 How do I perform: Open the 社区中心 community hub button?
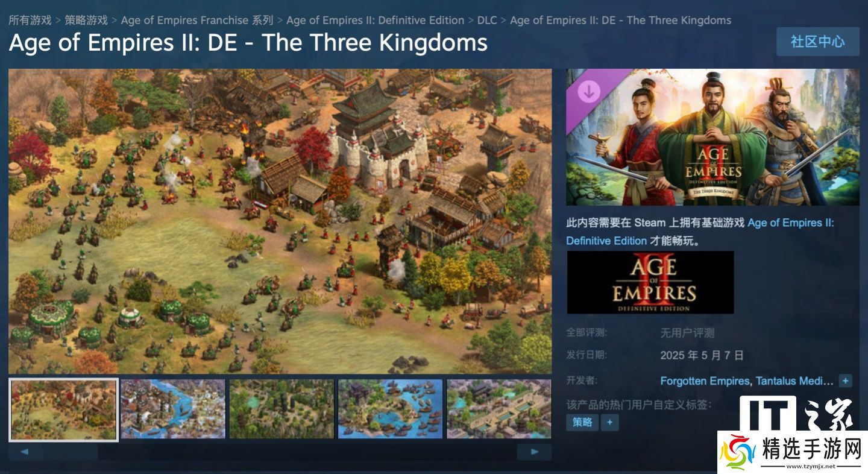tap(817, 42)
